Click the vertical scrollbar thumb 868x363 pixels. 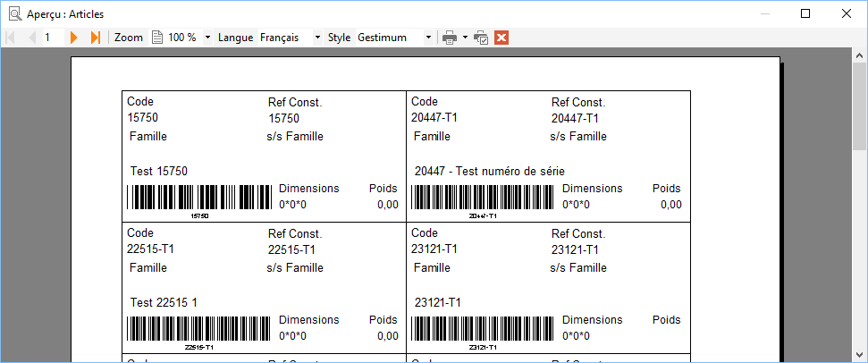[860, 106]
